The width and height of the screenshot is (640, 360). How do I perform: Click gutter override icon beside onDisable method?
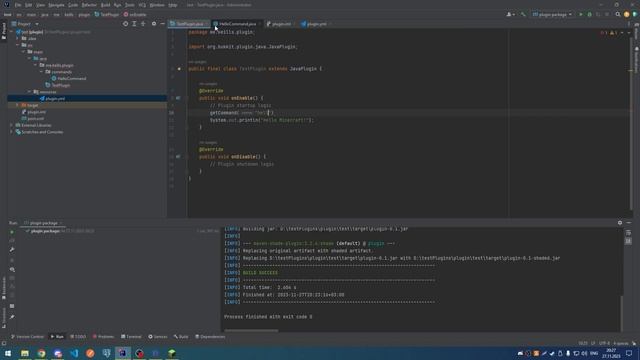click(x=178, y=157)
